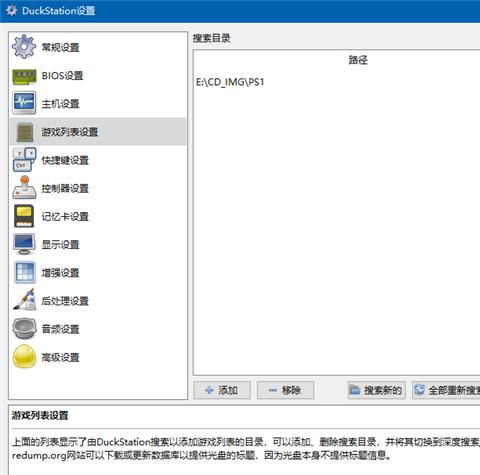The height and width of the screenshot is (475, 480).
Task: Select the BIOS设置 chip icon
Action: [24, 76]
